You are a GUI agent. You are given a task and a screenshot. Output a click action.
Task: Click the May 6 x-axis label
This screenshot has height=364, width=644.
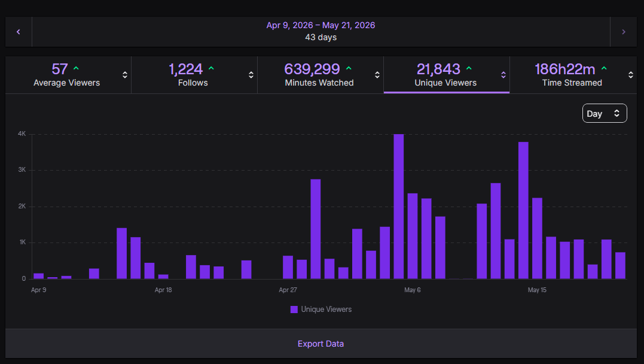point(413,290)
